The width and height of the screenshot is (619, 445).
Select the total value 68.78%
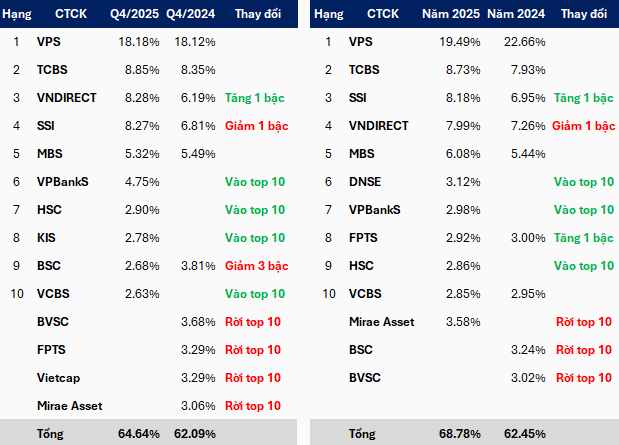click(460, 435)
